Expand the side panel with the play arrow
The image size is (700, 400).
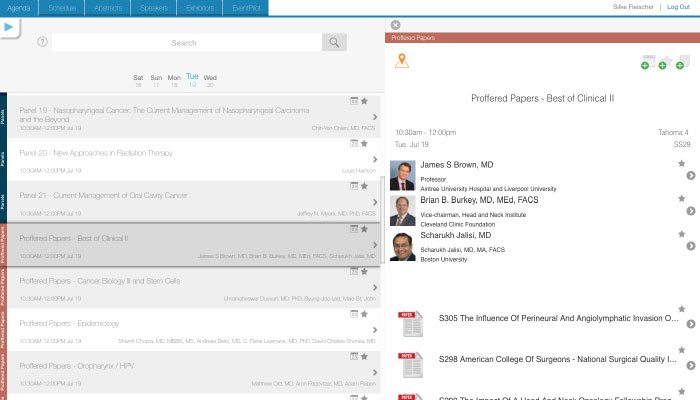tap(8, 27)
